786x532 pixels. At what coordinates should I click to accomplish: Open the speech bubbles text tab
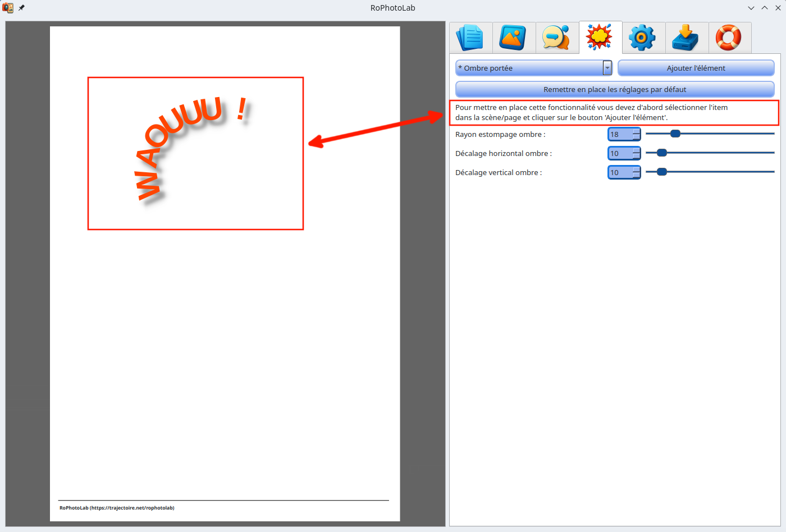(557, 38)
